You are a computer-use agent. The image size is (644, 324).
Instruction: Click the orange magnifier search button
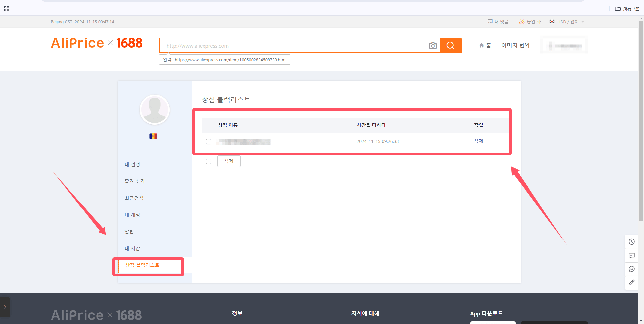[451, 45]
